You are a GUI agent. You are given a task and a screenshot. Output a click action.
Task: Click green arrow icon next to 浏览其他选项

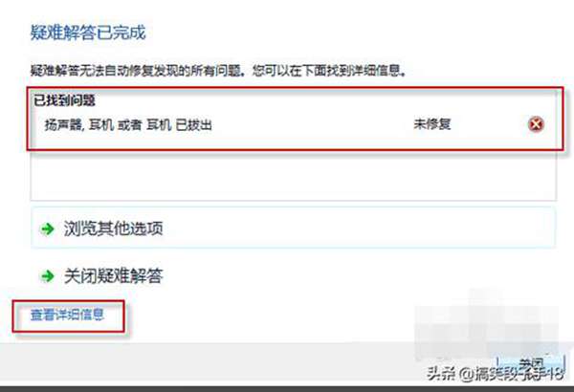(48, 229)
